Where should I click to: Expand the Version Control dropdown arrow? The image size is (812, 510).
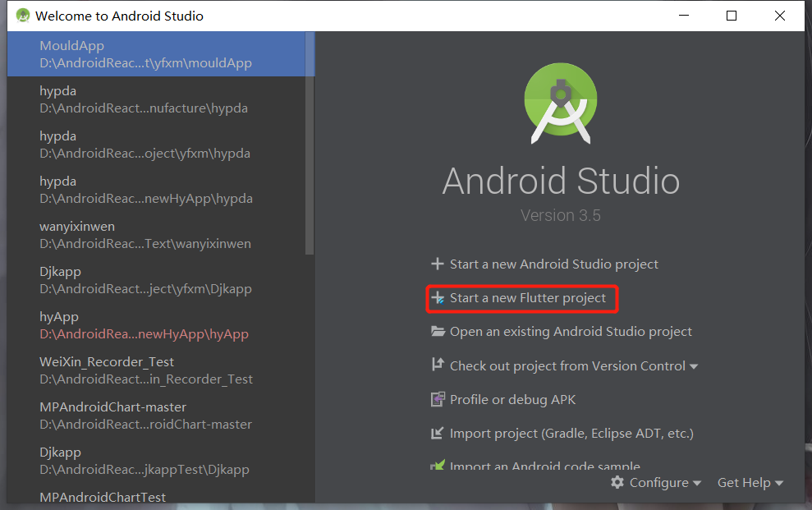[694, 366]
